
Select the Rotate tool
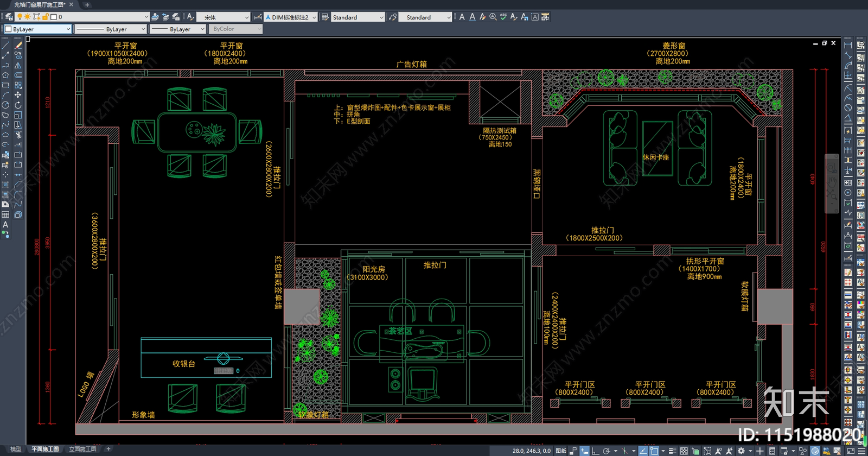click(18, 105)
